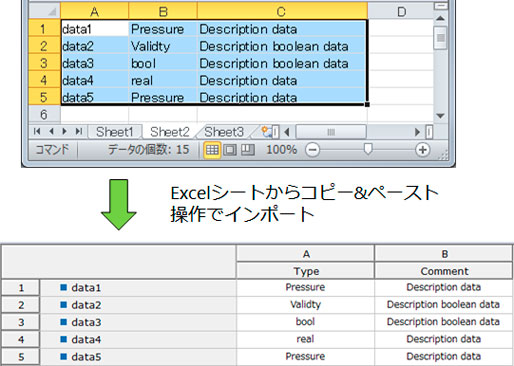This screenshot has width=514, height=366.
Task: Go to the last sheet arrow
Action: click(79, 132)
